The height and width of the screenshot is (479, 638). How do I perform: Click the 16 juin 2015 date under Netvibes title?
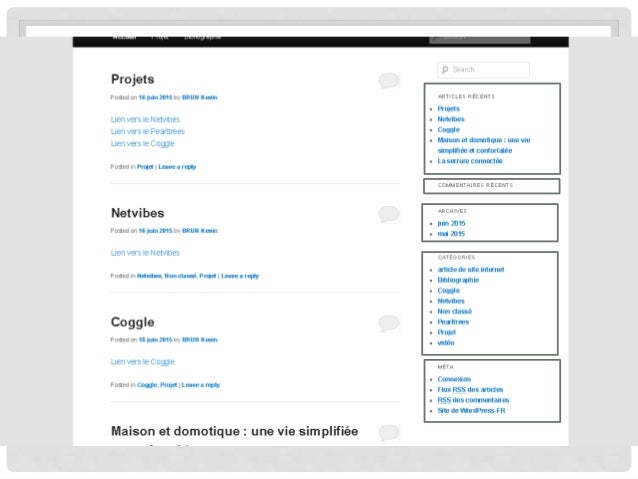(155, 231)
